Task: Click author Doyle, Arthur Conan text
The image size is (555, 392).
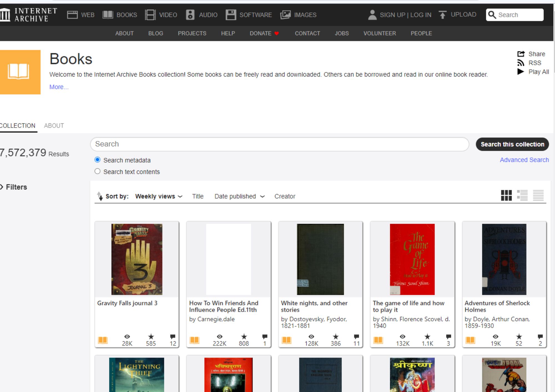Action: (x=497, y=322)
